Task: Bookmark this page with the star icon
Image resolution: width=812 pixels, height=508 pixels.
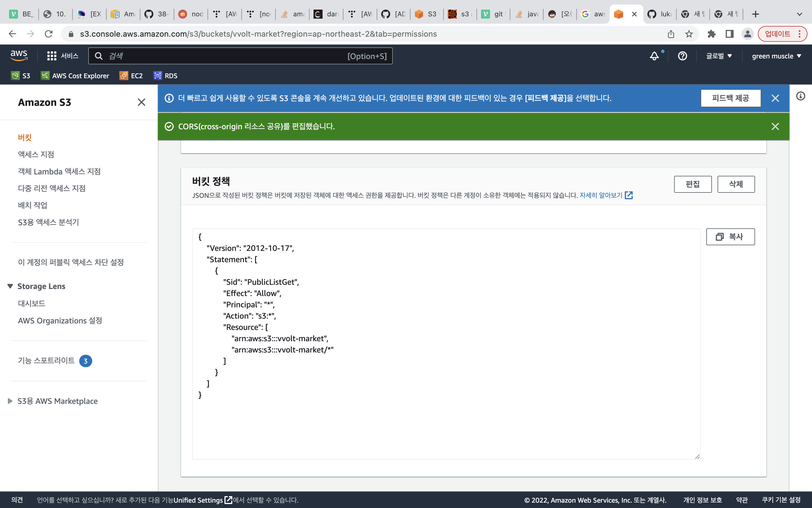Action: pos(689,34)
